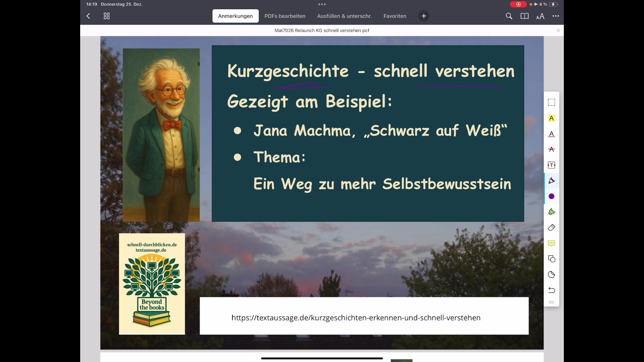Screen dimensions: 644x362
Task: Open a new tab with plus button
Action: coord(424,16)
